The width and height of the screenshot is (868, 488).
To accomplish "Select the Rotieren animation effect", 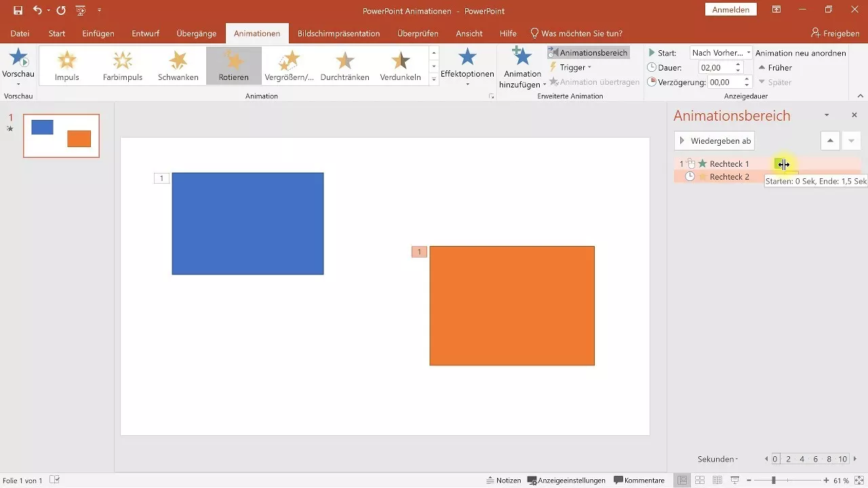I will (x=233, y=65).
